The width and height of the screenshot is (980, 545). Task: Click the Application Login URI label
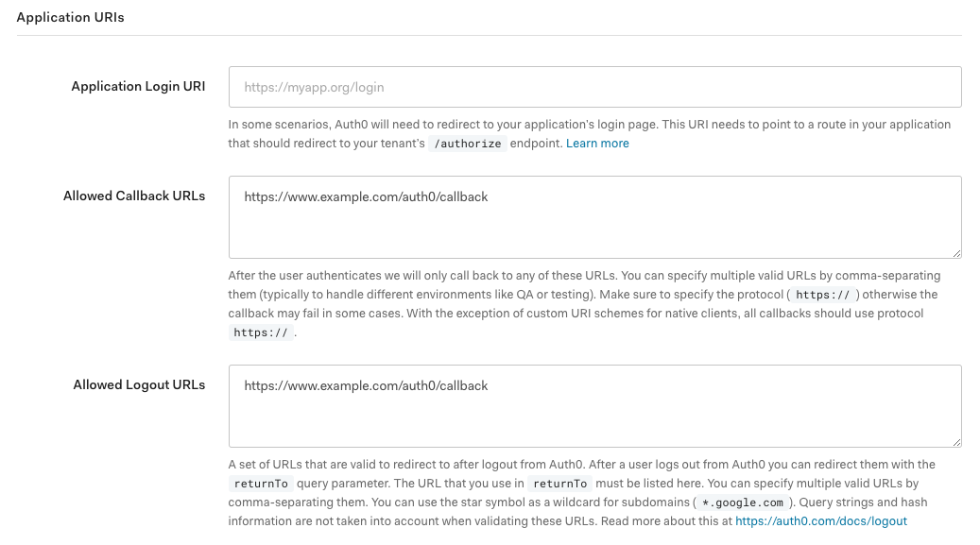tap(138, 86)
